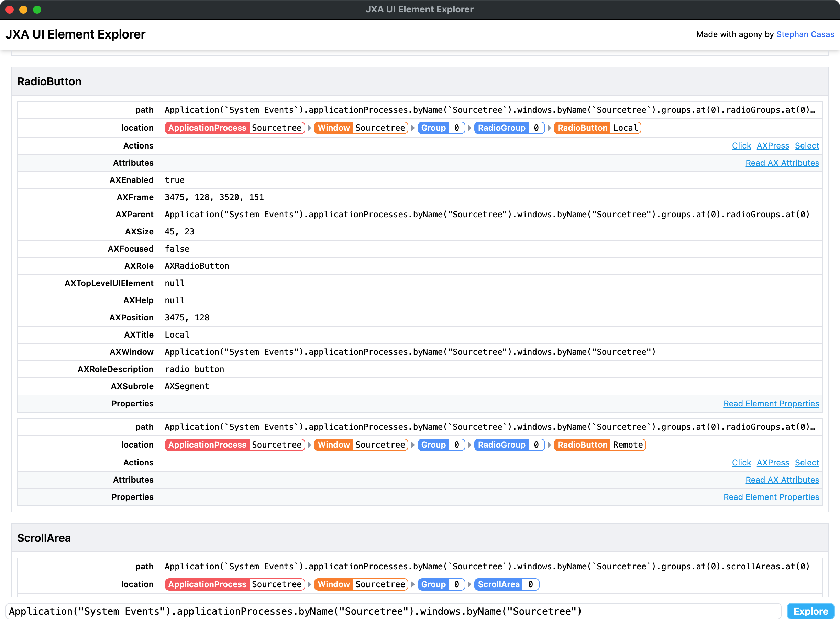Open Stephan Casas author link

pyautogui.click(x=805, y=34)
